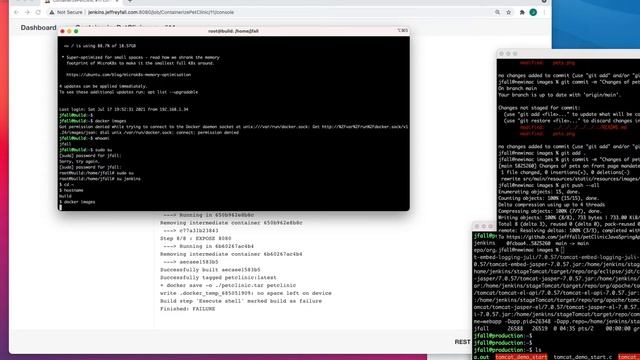
Task: Close the lower right production terminal window
Action: [477, 227]
